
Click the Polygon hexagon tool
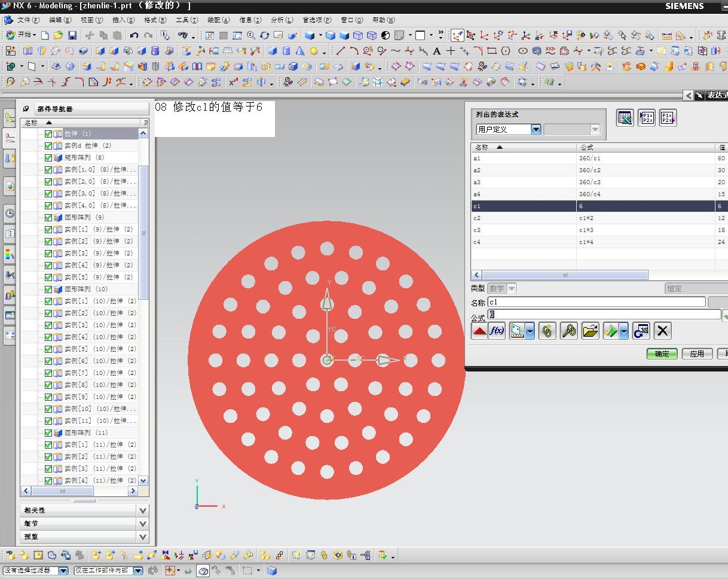506,51
